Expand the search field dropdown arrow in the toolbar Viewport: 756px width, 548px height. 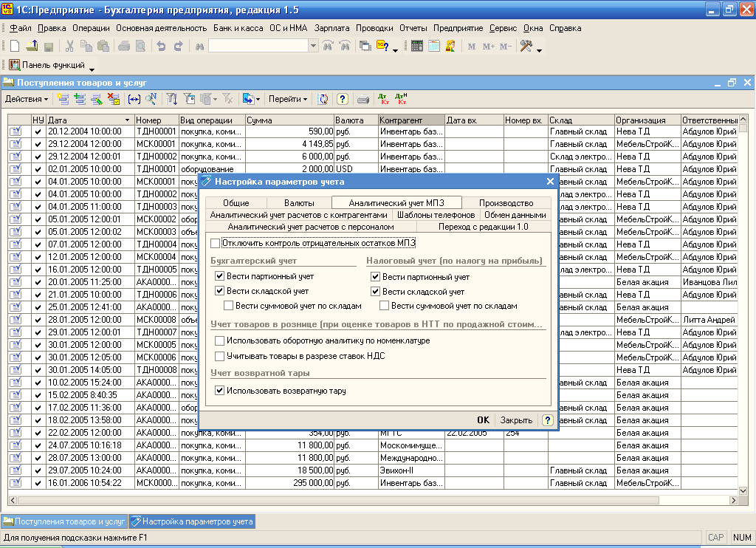pyautogui.click(x=313, y=46)
